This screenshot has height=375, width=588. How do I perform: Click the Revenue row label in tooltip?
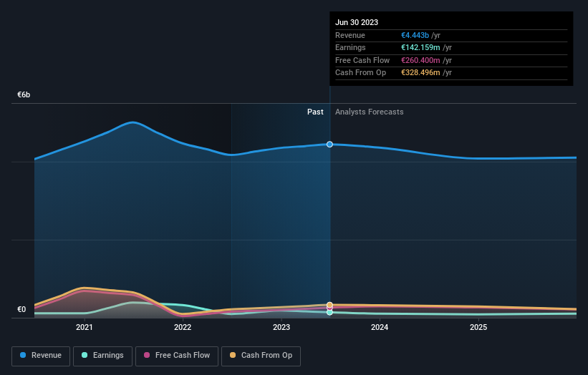point(350,35)
